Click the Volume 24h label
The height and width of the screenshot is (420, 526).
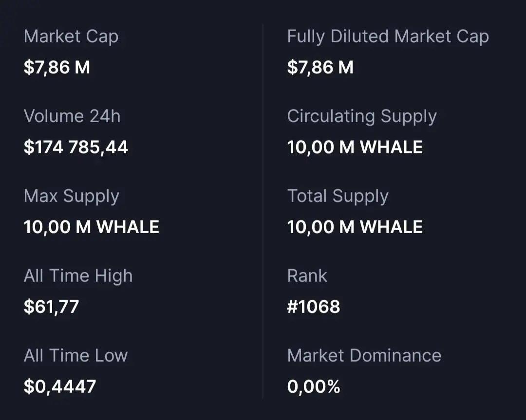[x=72, y=116]
